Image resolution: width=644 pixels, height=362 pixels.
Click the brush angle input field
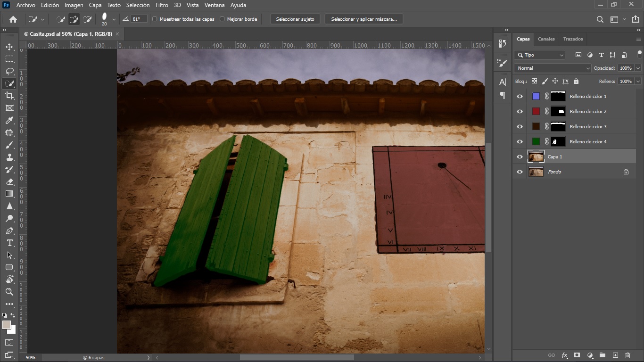[x=139, y=19]
